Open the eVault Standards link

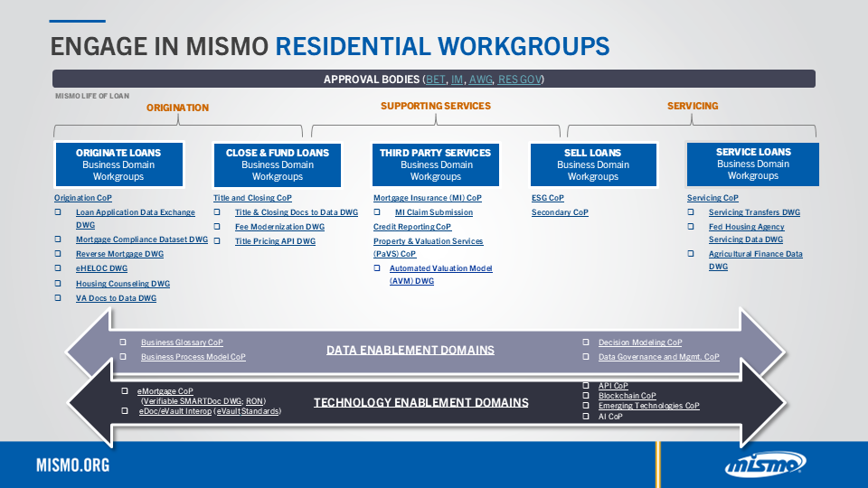248,411
